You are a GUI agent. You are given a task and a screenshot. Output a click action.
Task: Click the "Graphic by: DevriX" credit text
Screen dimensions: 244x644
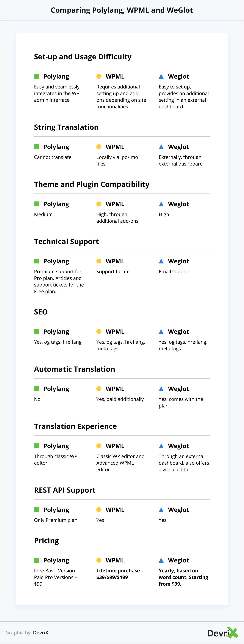[x=27, y=633]
